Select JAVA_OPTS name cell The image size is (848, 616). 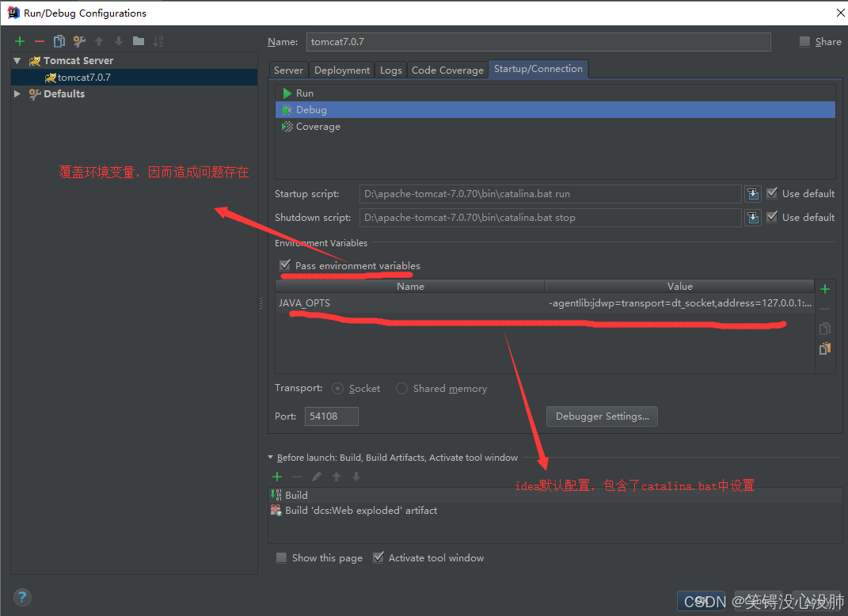(x=410, y=303)
